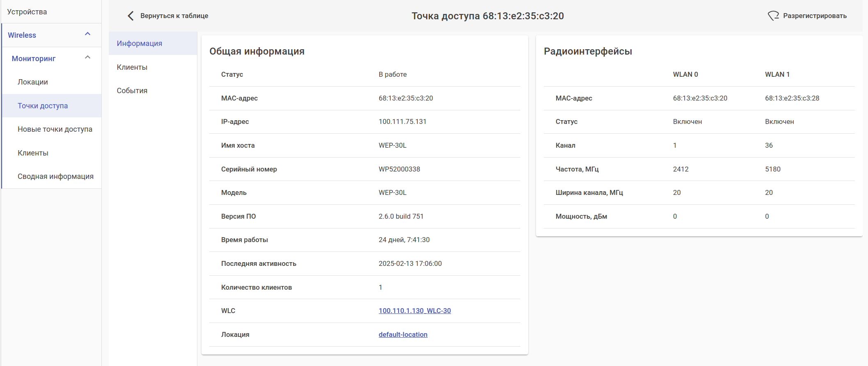Click the Вернуться к таблице button
This screenshot has width=868, height=366.
[x=174, y=16]
